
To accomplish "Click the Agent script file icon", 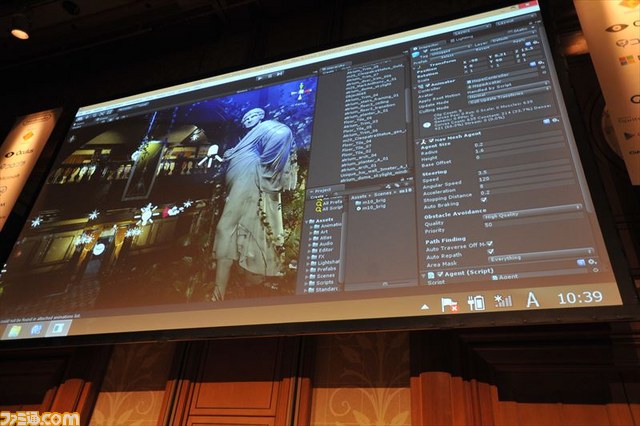I will (x=431, y=276).
